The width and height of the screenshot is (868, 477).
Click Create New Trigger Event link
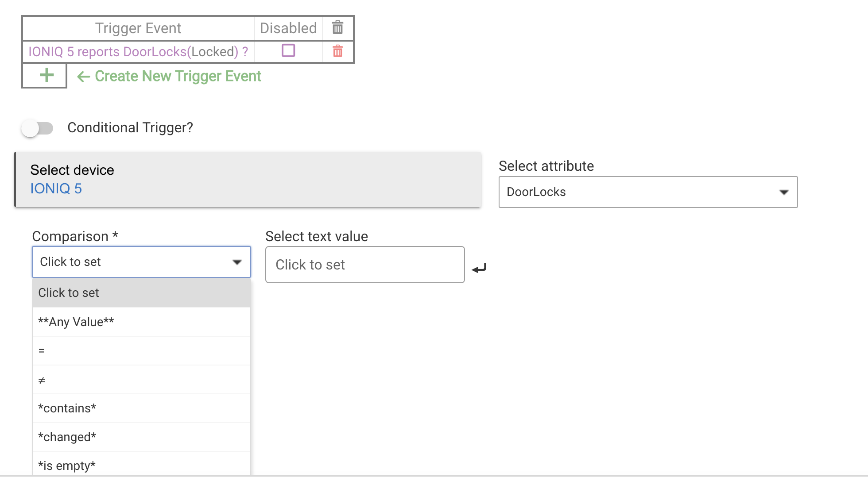tap(178, 76)
